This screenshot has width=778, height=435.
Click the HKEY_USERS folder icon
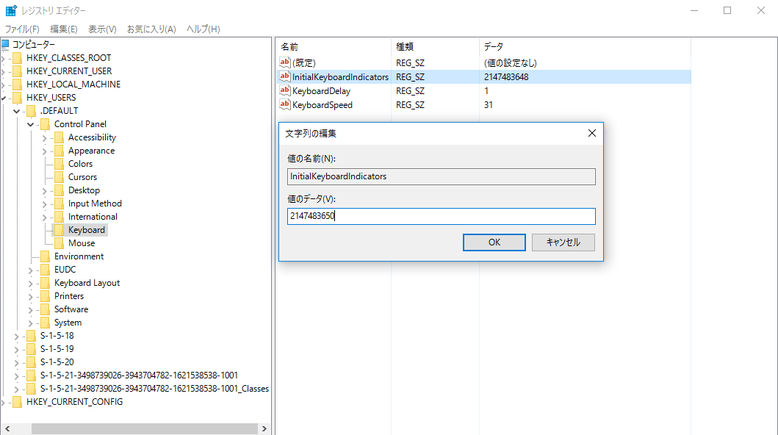pyautogui.click(x=17, y=98)
